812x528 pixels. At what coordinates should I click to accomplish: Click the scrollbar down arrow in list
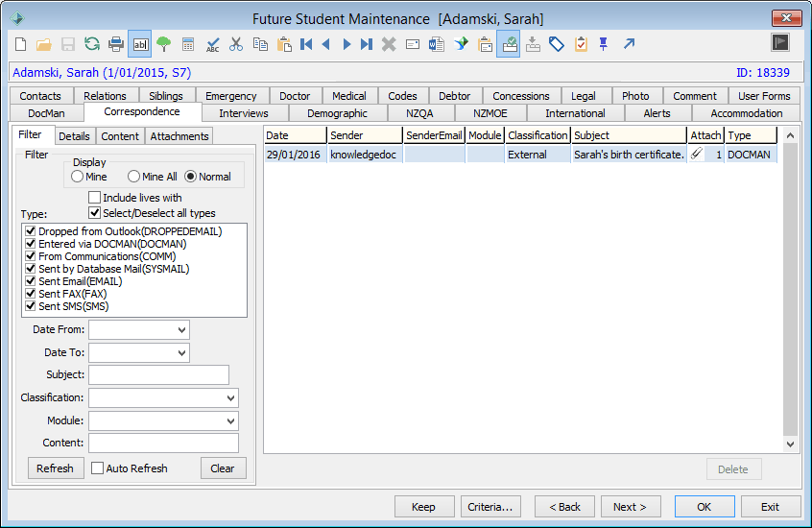click(790, 444)
